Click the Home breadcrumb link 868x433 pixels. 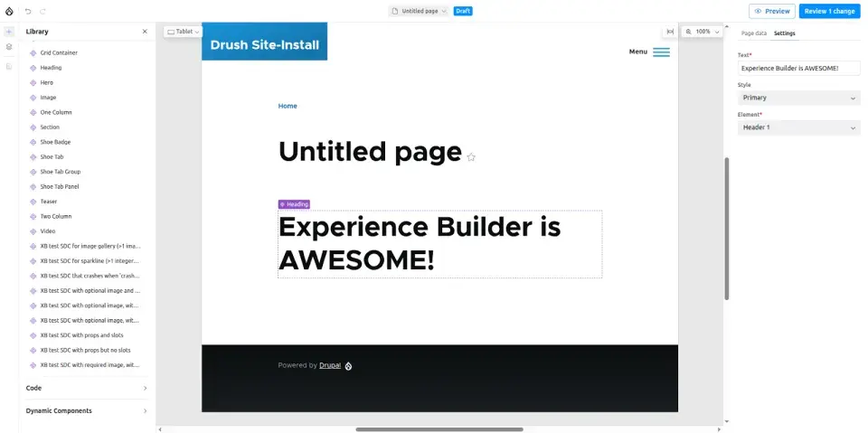pyautogui.click(x=288, y=106)
